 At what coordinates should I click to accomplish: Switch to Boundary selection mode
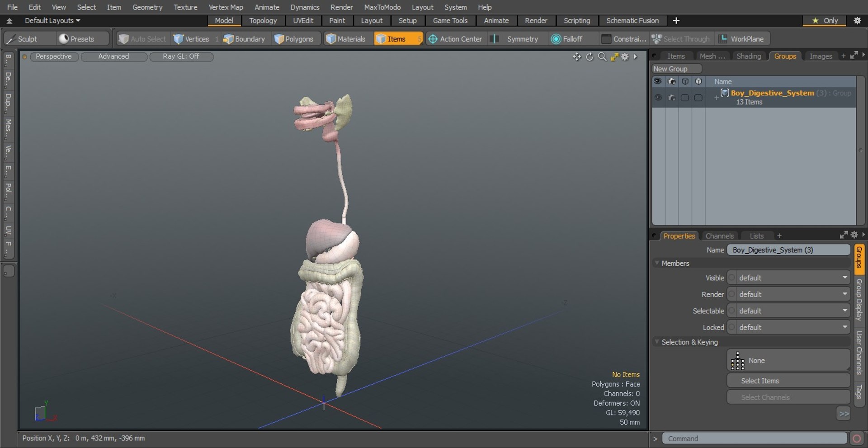click(x=244, y=39)
